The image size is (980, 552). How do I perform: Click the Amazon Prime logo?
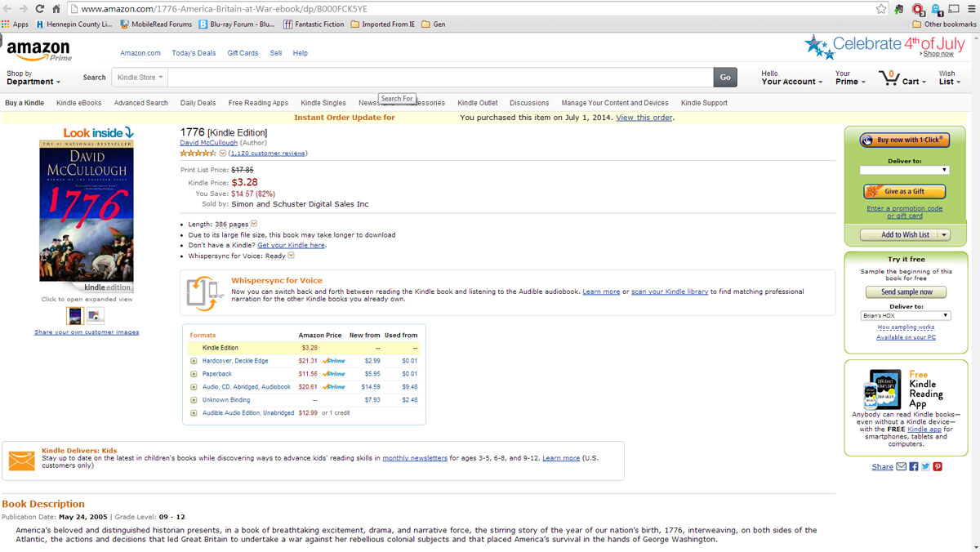point(39,51)
